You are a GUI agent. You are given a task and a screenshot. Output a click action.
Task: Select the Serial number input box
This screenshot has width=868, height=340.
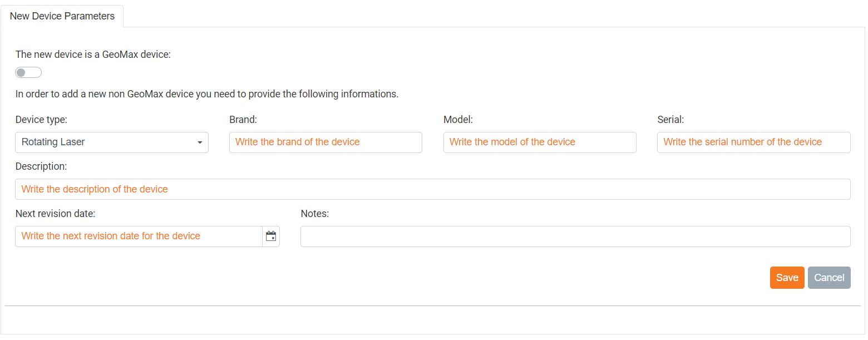pos(753,142)
